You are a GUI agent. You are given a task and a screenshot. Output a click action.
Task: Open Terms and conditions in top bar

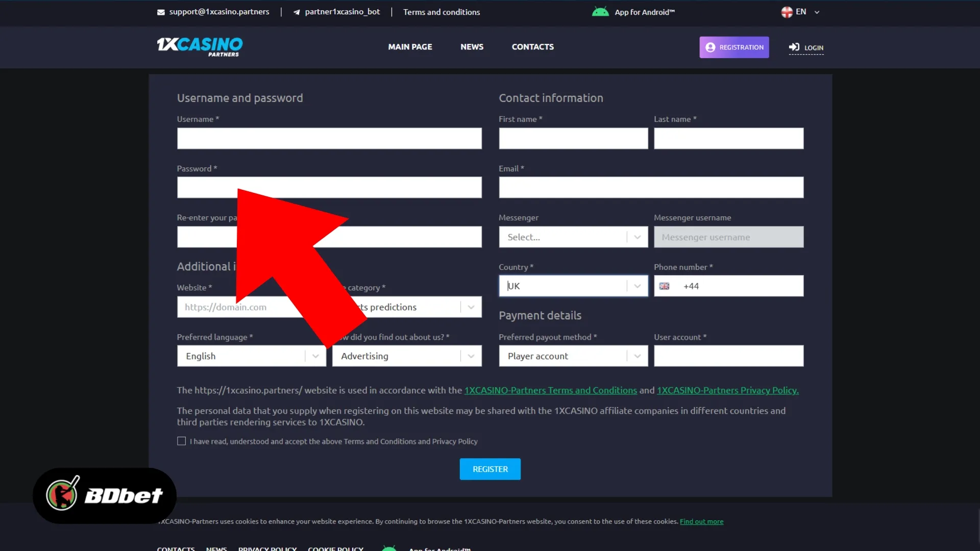(442, 12)
